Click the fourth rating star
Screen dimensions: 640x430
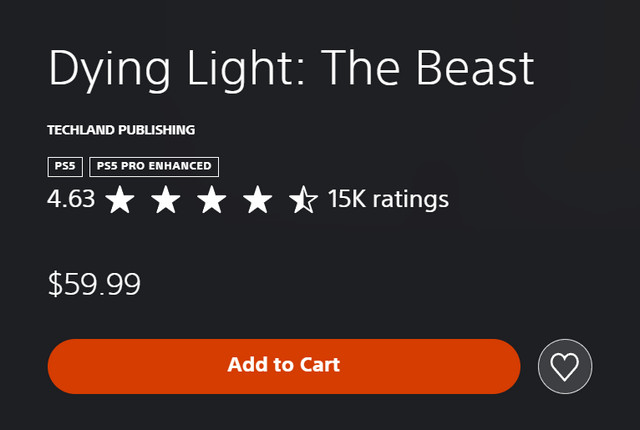tap(258, 200)
